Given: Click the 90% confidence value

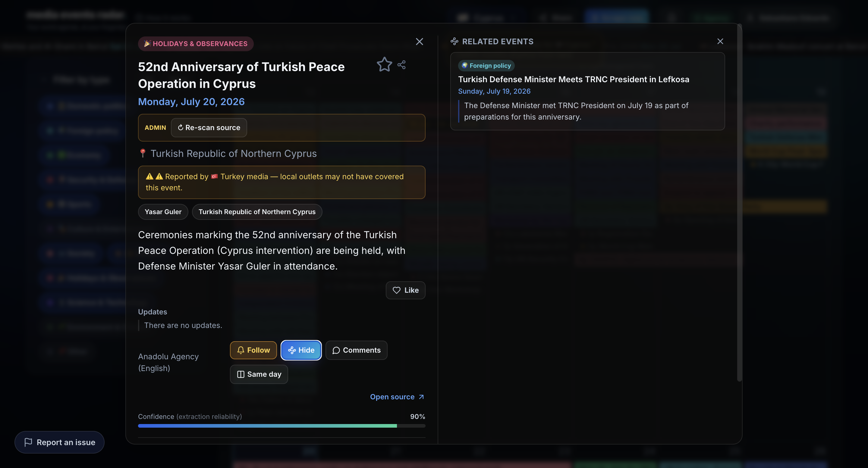Looking at the screenshot, I should [x=417, y=417].
